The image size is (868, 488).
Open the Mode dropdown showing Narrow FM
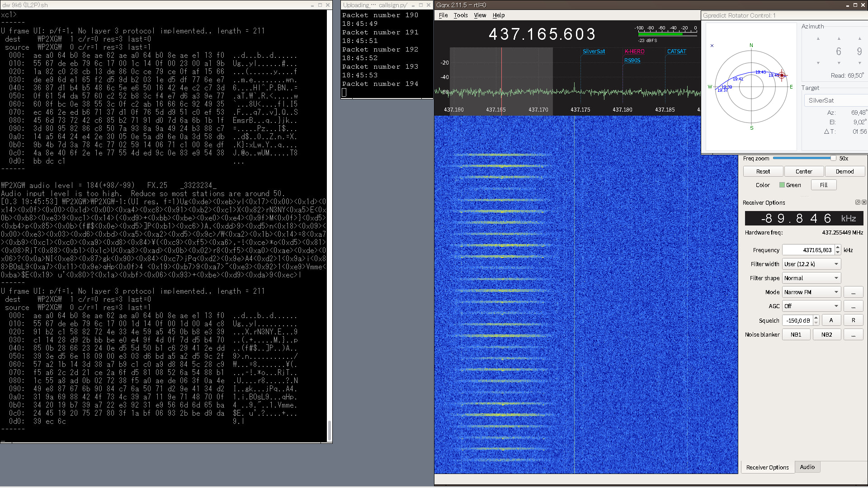click(811, 292)
